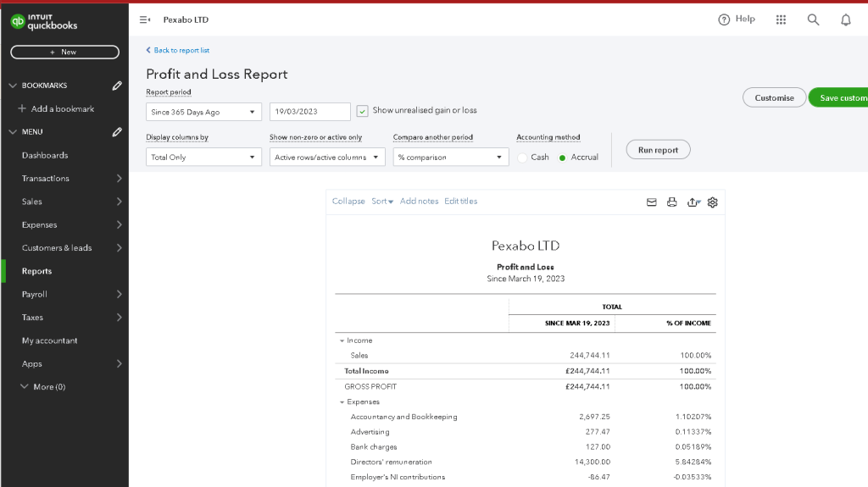Open the Display columns by dropdown
Screen dimensions: 868x487
pyautogui.click(x=203, y=158)
